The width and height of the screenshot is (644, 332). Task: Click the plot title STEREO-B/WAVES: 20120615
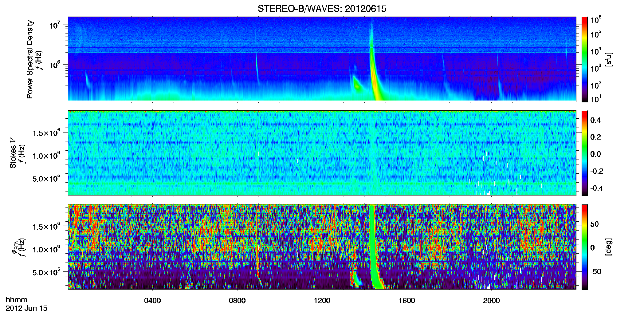(322, 9)
